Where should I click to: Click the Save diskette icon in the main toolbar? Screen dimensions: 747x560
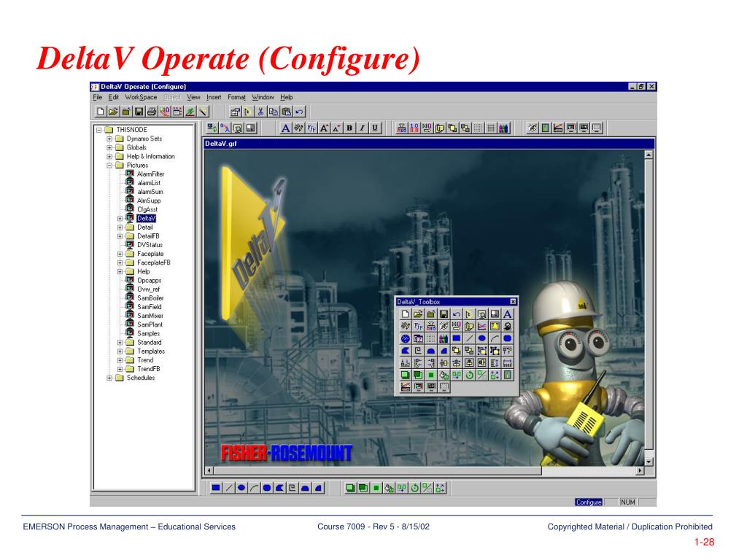click(x=139, y=112)
